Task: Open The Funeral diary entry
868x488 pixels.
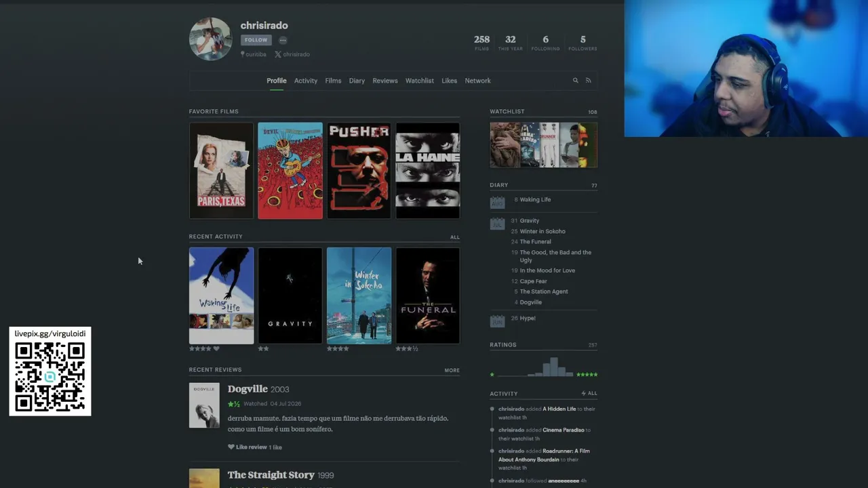Action: coord(536,242)
